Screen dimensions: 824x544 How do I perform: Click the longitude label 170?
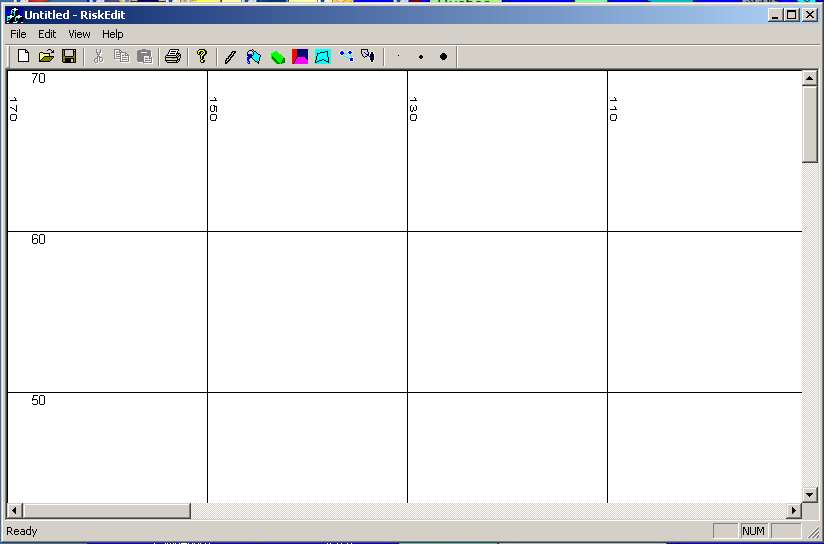pos(14,109)
